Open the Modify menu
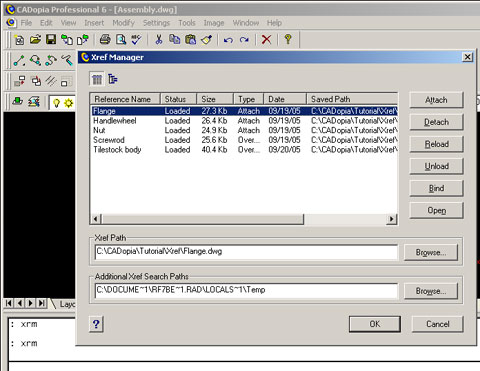The height and width of the screenshot is (371, 480). click(x=123, y=23)
